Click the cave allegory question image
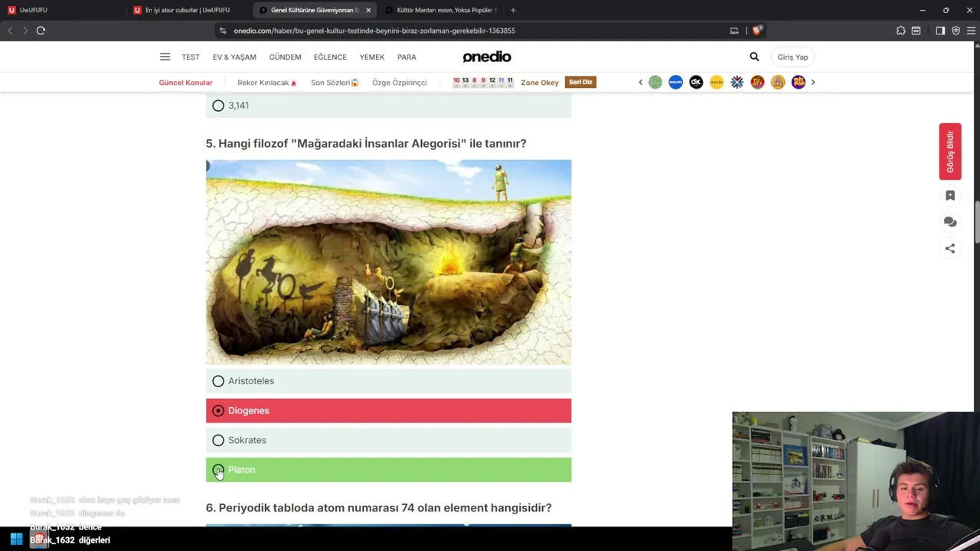This screenshot has width=980, height=551. (388, 262)
